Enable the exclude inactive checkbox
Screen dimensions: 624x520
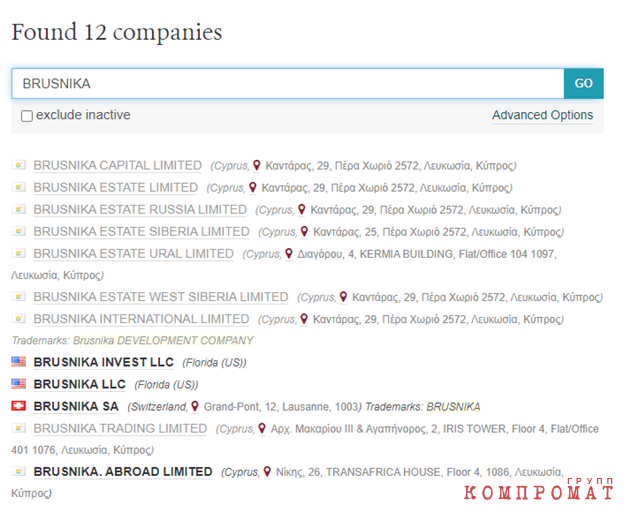tap(27, 116)
